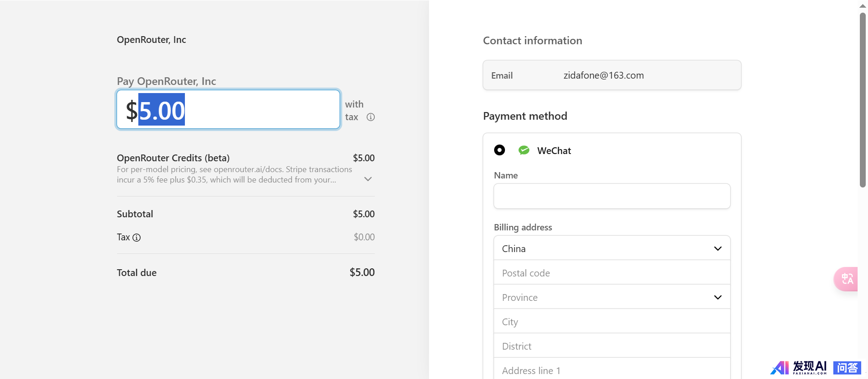Image resolution: width=868 pixels, height=379 pixels.
Task: Click the info icon next to 'with tax'
Action: 371,117
